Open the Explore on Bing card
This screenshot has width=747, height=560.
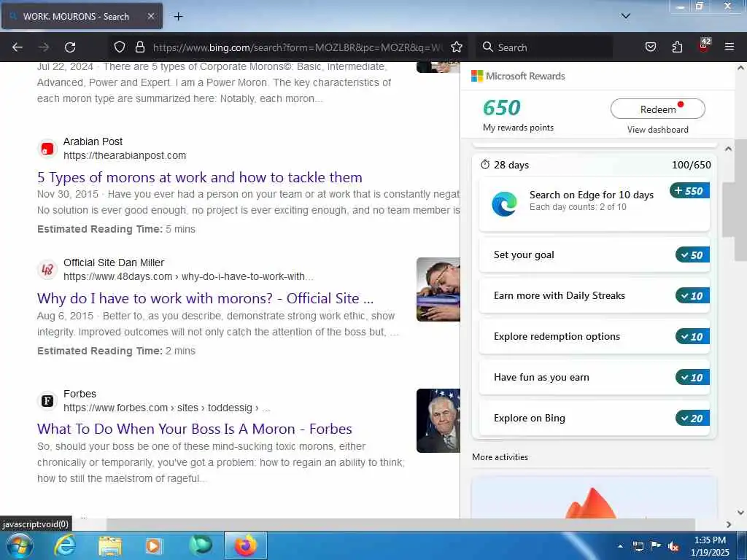click(x=594, y=418)
